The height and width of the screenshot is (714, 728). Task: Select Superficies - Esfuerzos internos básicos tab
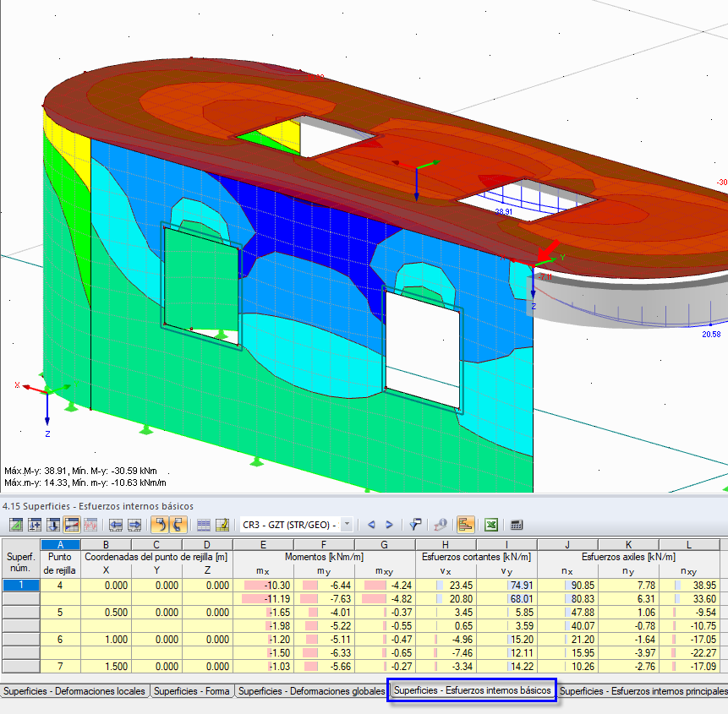(x=472, y=690)
